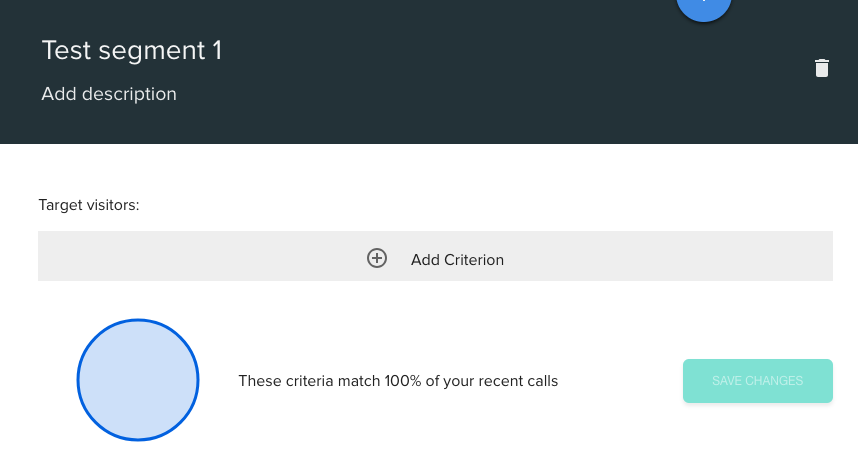This screenshot has height=475, width=858.
Task: Save changes to the segment
Action: tap(757, 381)
